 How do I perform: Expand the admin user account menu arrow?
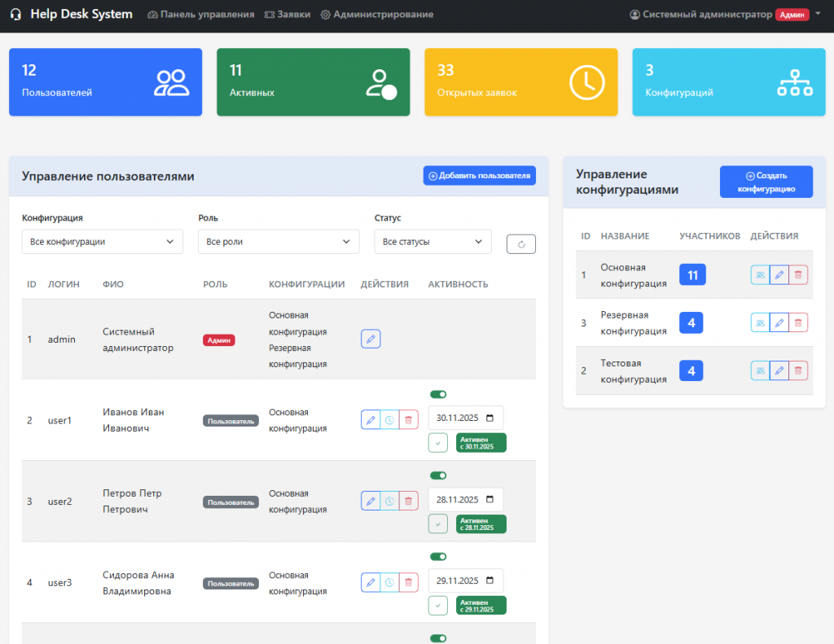point(818,14)
